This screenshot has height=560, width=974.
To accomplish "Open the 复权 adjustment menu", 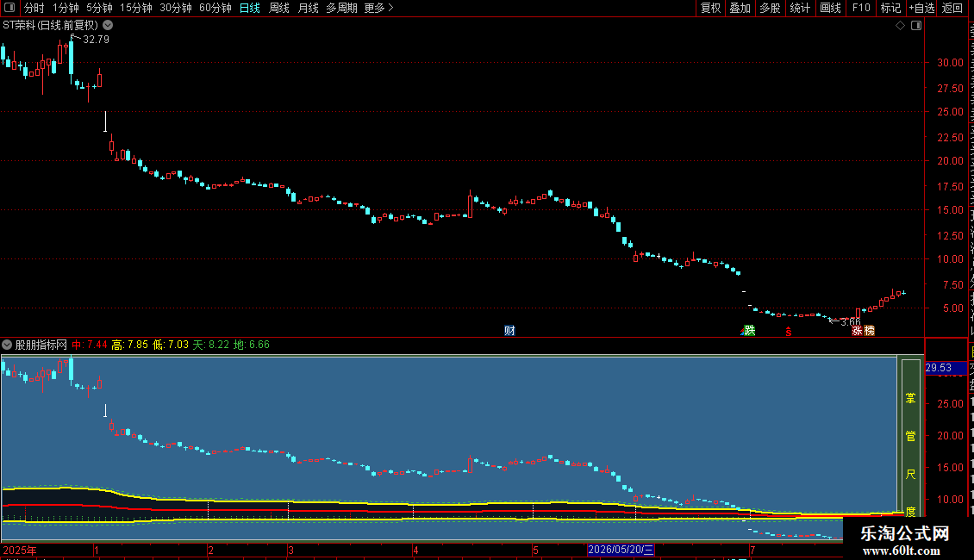I will (x=710, y=8).
